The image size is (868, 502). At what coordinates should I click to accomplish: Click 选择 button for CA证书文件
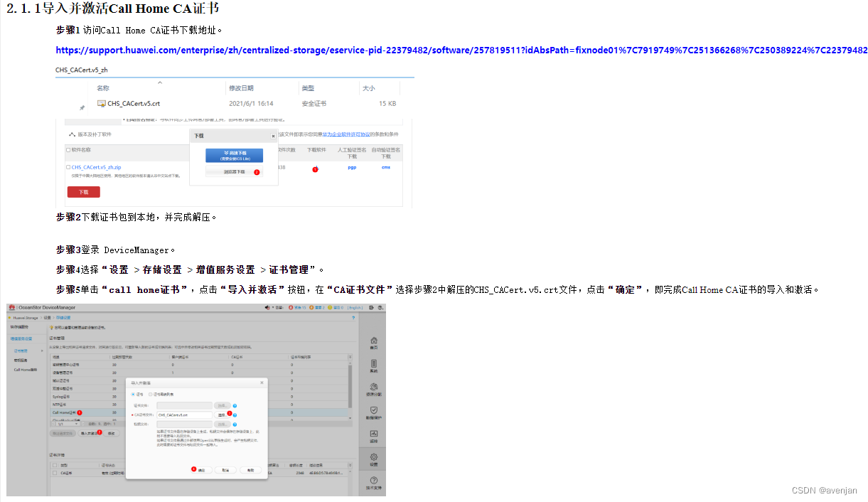(x=223, y=415)
